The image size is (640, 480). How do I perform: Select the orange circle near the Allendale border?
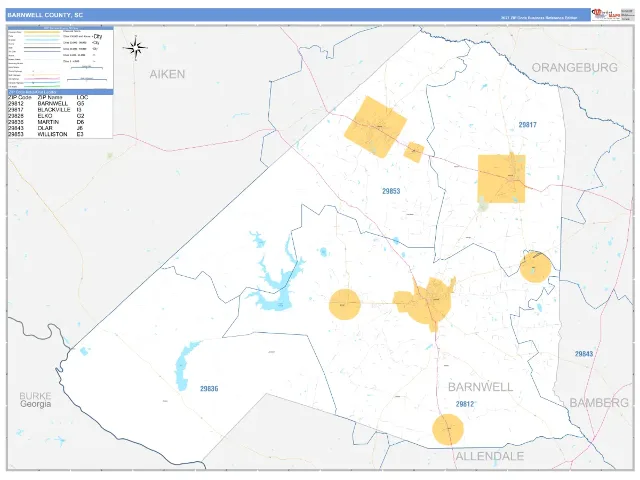(448, 429)
